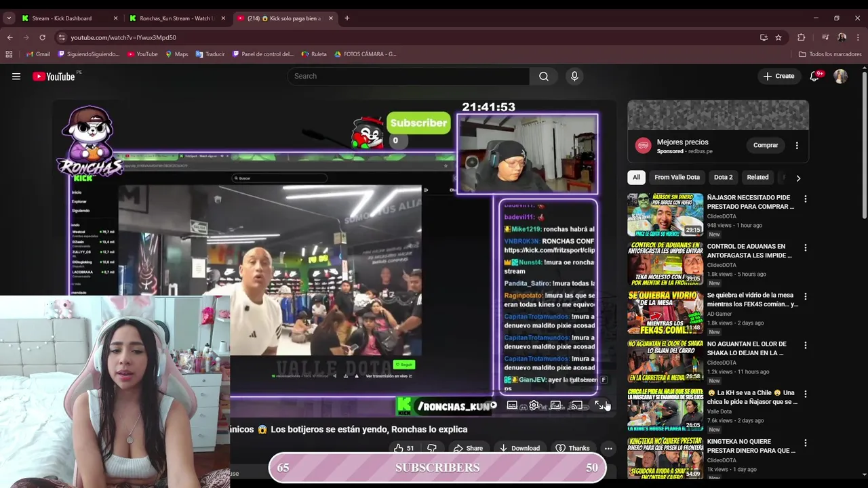Open the tab search dropdown arrow
The height and width of the screenshot is (488, 868).
(9, 18)
